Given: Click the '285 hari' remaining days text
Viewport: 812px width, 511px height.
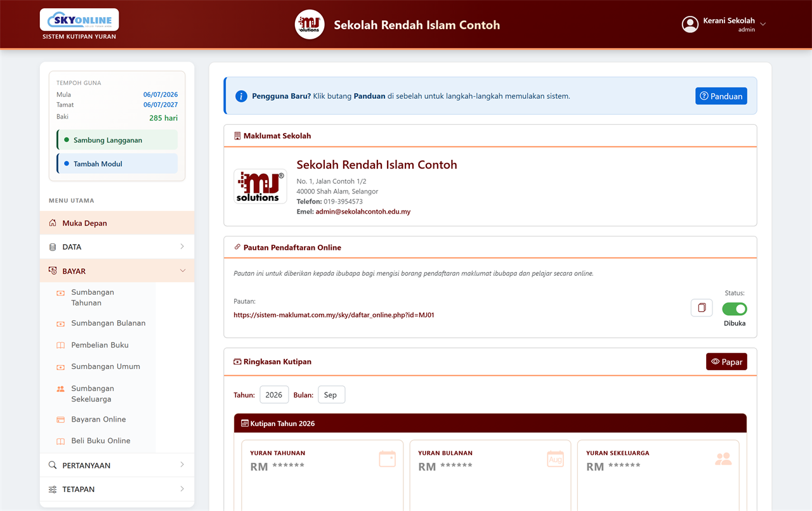Looking at the screenshot, I should click(x=164, y=118).
